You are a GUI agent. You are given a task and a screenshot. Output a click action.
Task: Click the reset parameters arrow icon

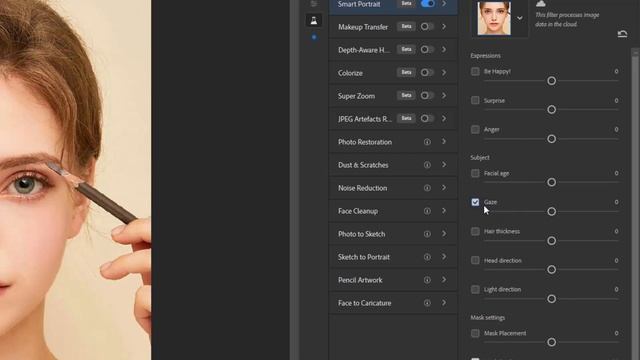pos(622,34)
